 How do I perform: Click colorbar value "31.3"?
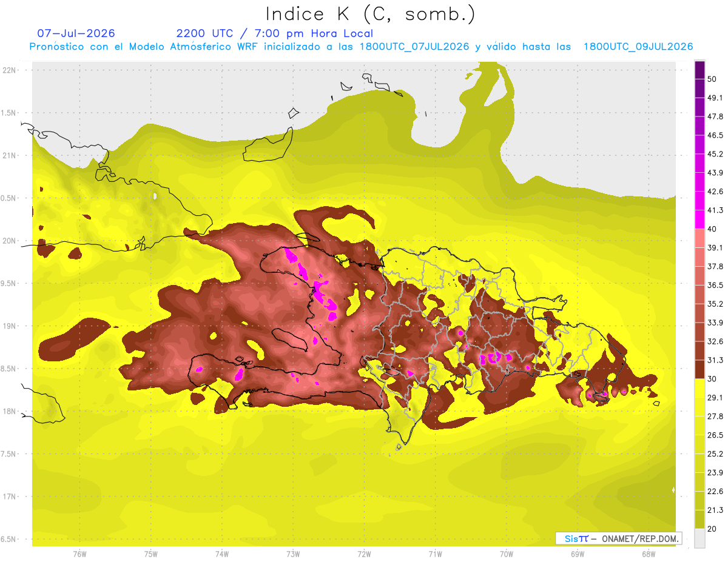click(715, 360)
